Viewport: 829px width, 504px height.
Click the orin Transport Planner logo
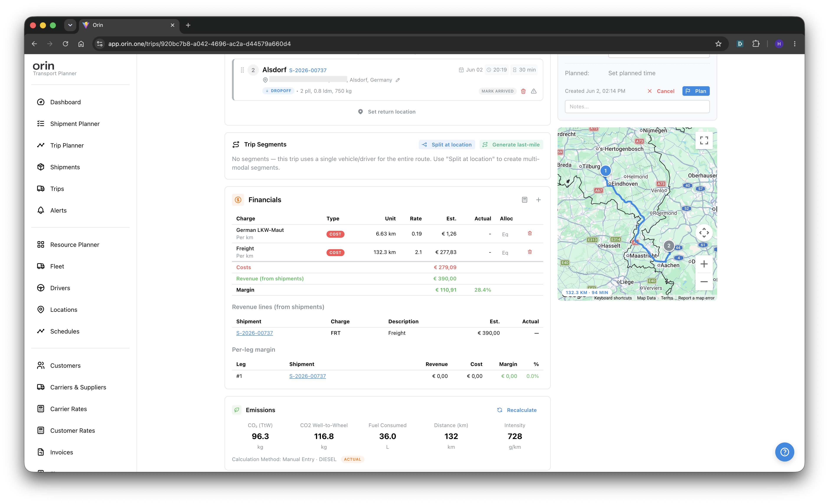tap(54, 69)
